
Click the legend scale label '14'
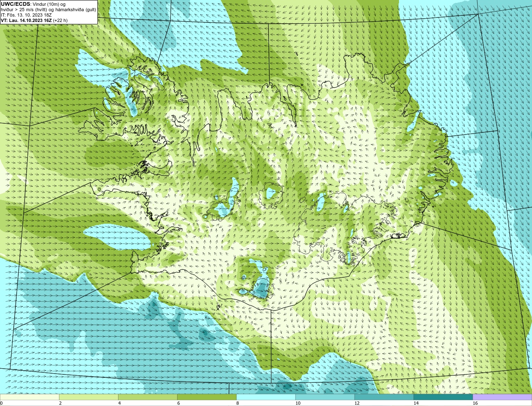tap(416, 403)
